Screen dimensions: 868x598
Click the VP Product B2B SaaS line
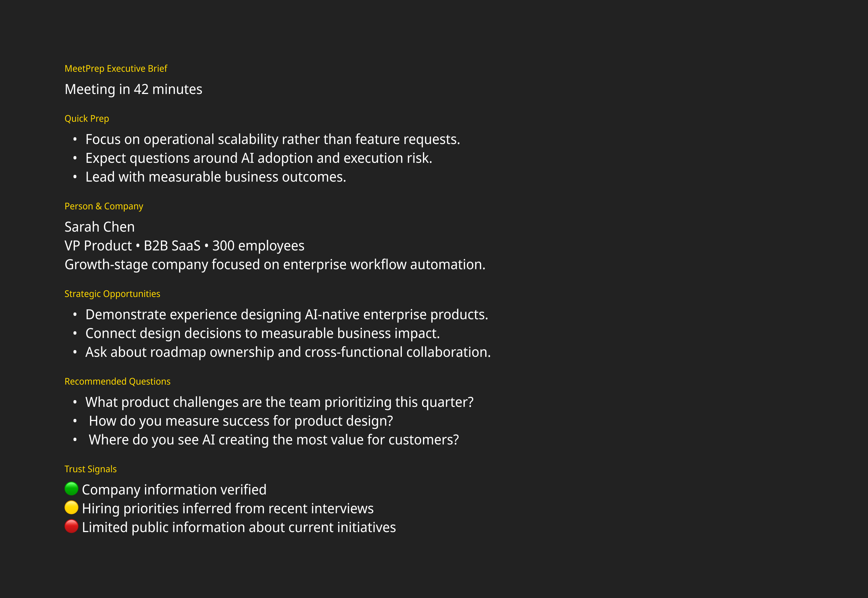point(184,246)
